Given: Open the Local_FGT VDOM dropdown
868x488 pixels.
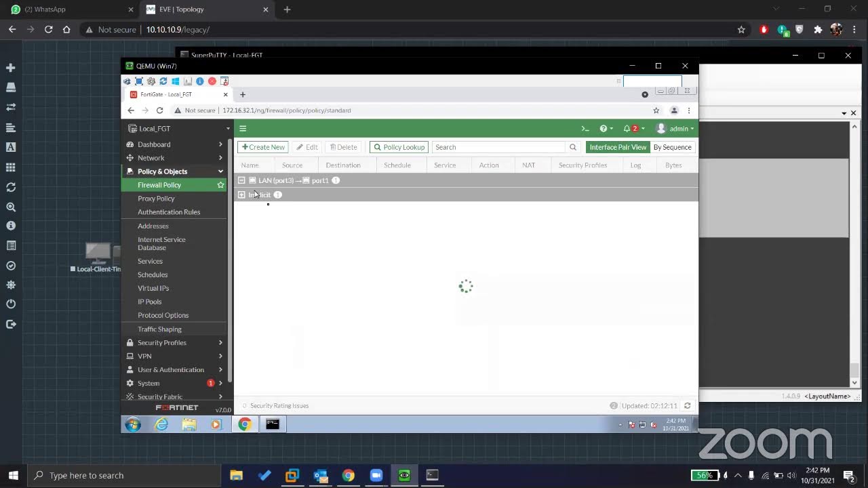Looking at the screenshot, I should (178, 129).
